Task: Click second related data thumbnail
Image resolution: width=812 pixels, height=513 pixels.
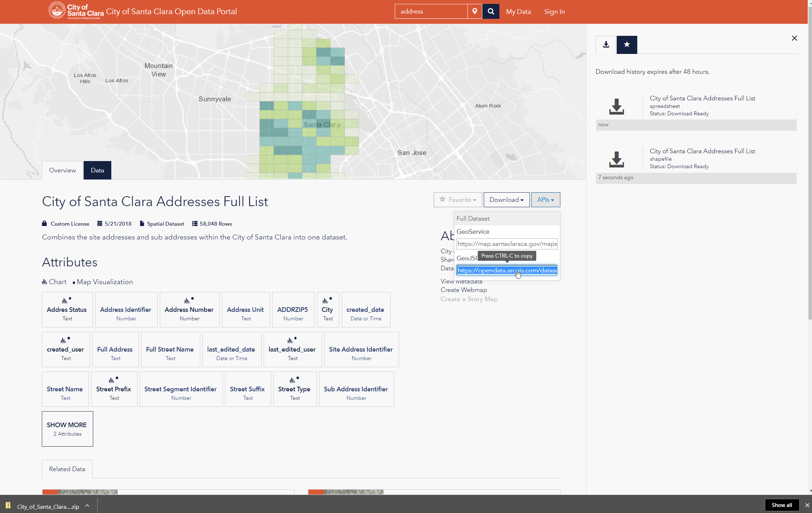Action: click(x=346, y=492)
